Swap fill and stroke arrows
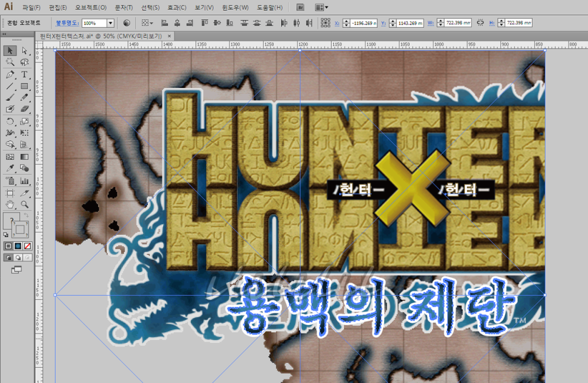This screenshot has width=588, height=383. point(26,215)
